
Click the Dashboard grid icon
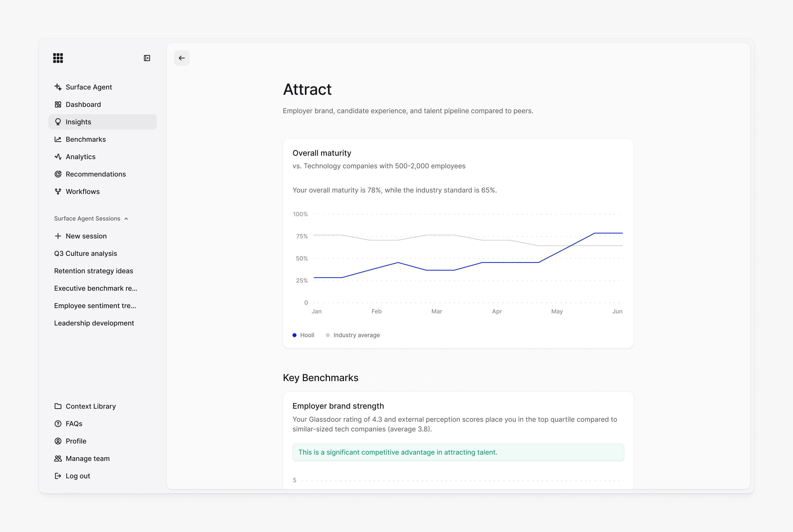[x=58, y=104]
